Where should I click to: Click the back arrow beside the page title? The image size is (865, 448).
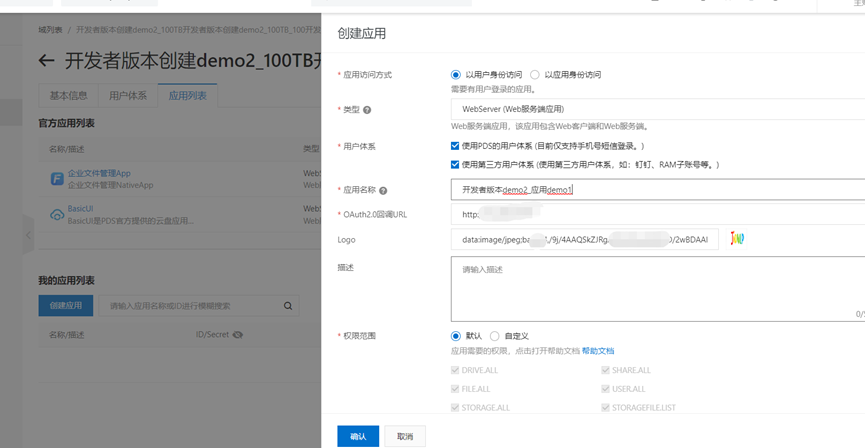[46, 61]
